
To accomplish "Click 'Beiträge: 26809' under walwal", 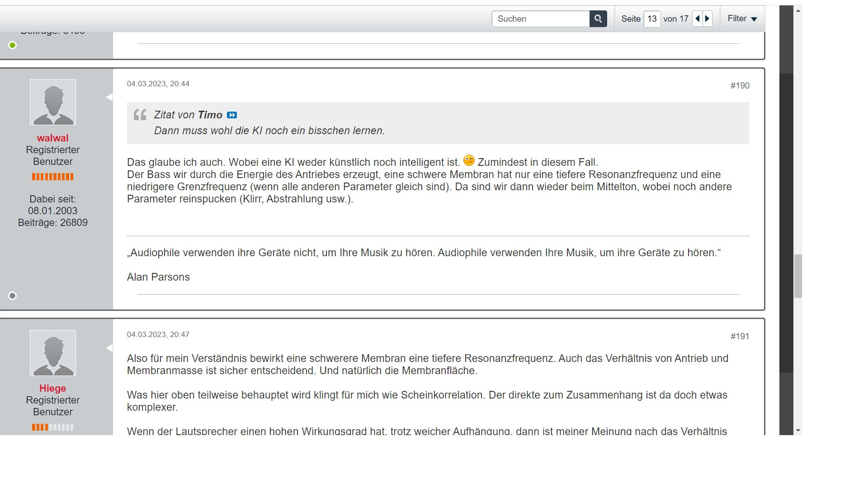I will (53, 222).
